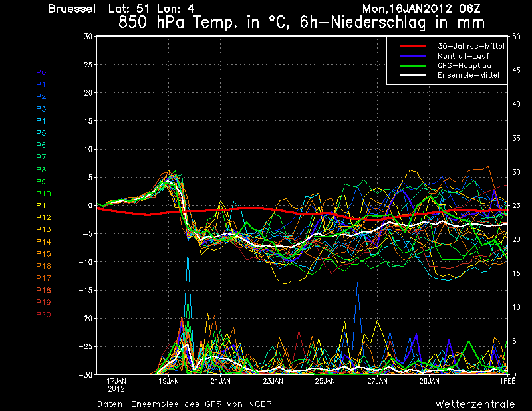Select the P20 ensemble member label
The image size is (532, 411).
coord(43,315)
